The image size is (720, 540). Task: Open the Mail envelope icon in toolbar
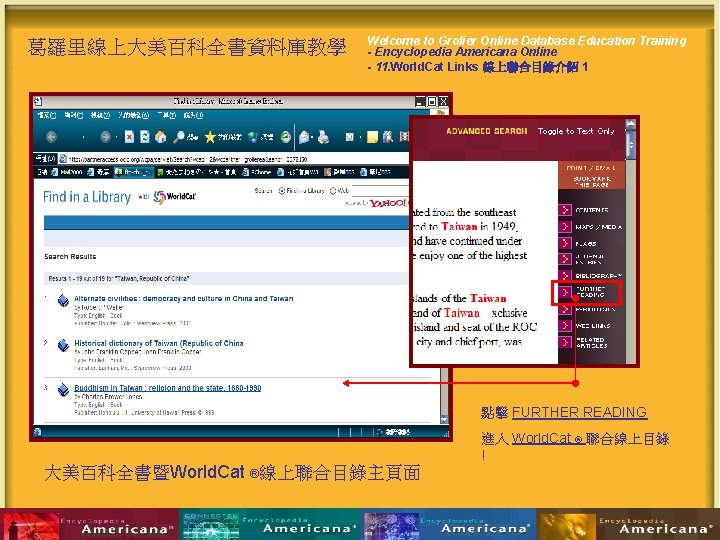pyautogui.click(x=304, y=136)
